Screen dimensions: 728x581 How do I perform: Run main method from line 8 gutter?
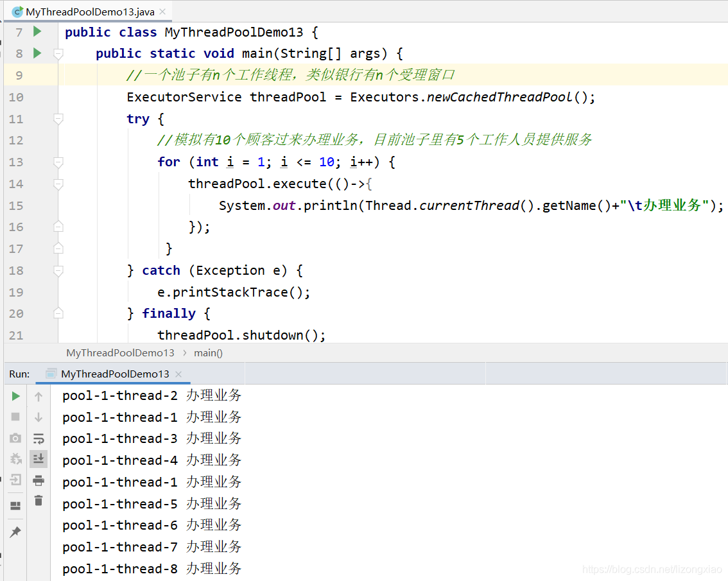click(x=37, y=53)
